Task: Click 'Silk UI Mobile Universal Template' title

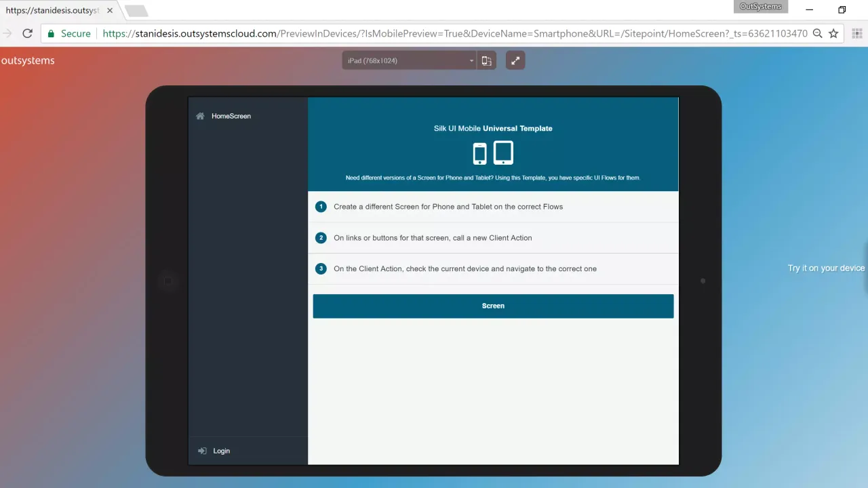Action: click(493, 128)
